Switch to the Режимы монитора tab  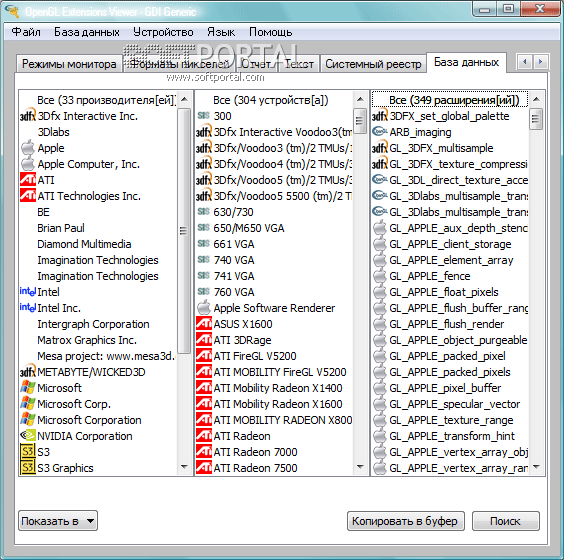69,64
